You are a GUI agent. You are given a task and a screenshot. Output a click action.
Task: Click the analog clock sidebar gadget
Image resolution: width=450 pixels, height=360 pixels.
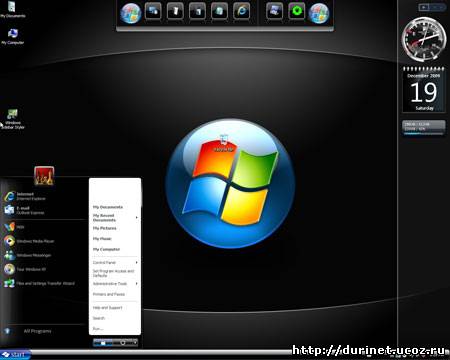(423, 39)
